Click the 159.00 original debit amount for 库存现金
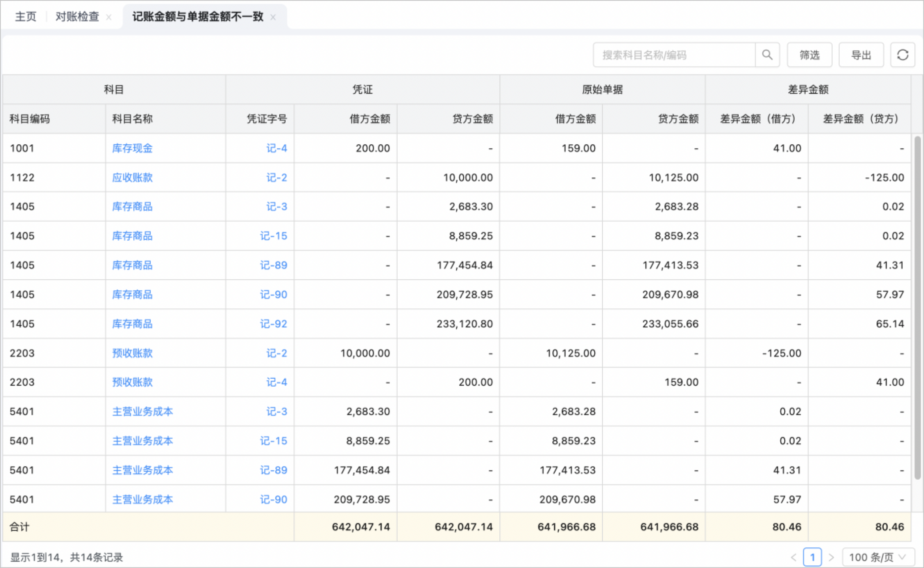The image size is (924, 568). tap(579, 148)
